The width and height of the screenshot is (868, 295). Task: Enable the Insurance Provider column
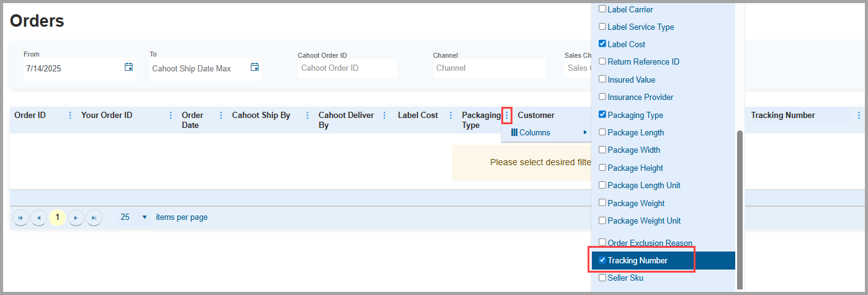(602, 97)
